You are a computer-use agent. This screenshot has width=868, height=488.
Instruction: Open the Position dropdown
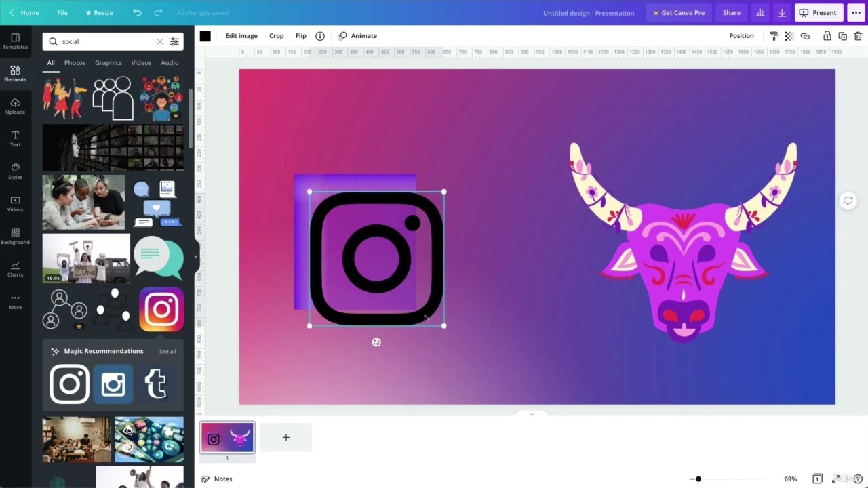pyautogui.click(x=741, y=36)
